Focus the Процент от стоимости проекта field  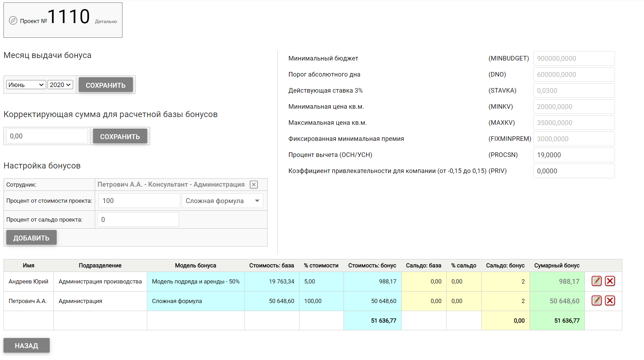139,201
